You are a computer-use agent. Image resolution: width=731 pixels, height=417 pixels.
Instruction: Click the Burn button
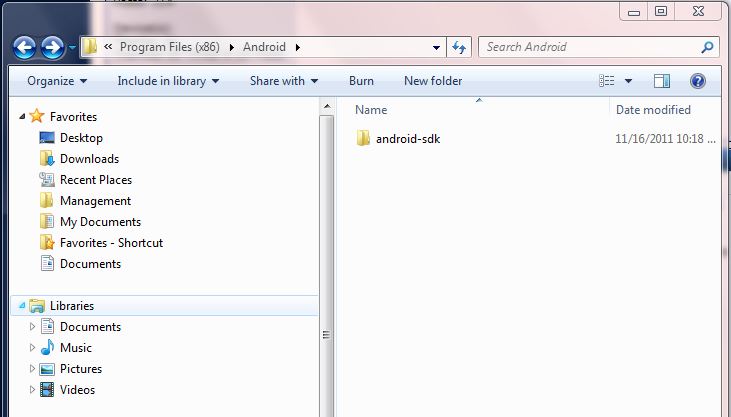[x=361, y=81]
